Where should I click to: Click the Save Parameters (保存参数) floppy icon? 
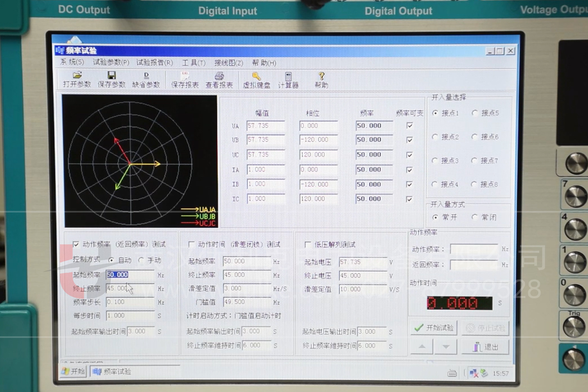112,76
